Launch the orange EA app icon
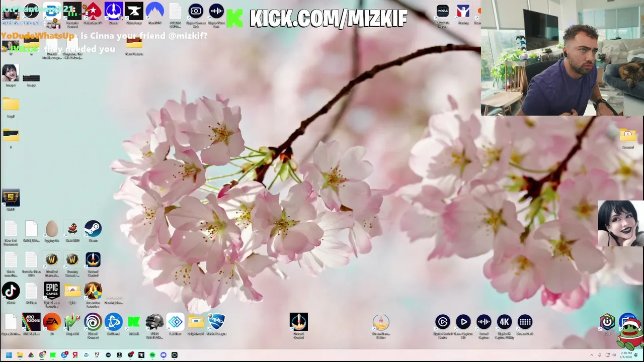Image resolution: width=644 pixels, height=362 pixels. tap(52, 322)
